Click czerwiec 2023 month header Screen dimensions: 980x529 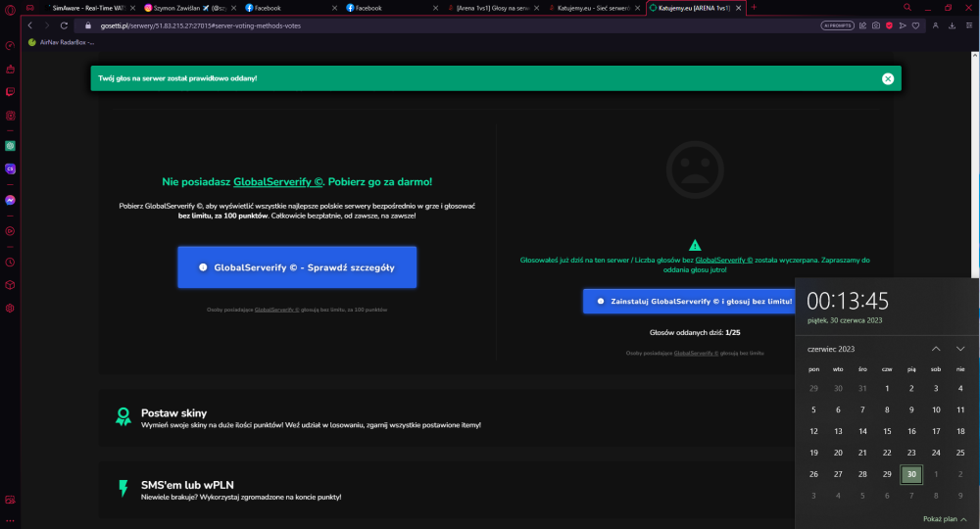(831, 349)
